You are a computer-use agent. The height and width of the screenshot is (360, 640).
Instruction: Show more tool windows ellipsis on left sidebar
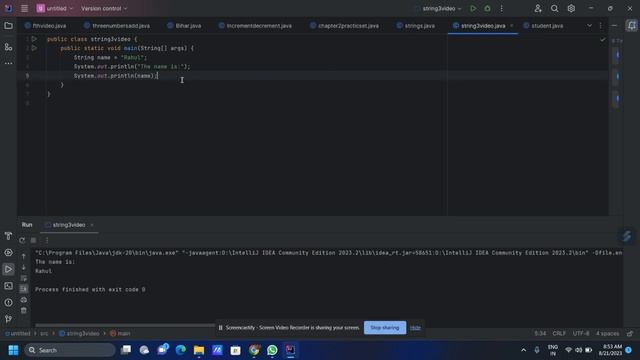[x=8, y=63]
